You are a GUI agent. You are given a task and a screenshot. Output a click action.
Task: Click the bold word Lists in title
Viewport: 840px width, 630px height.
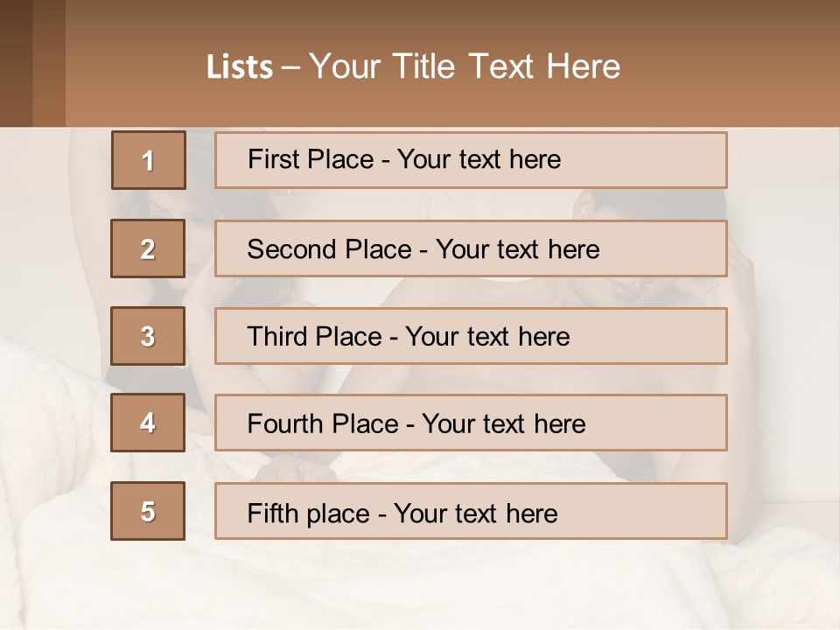240,67
